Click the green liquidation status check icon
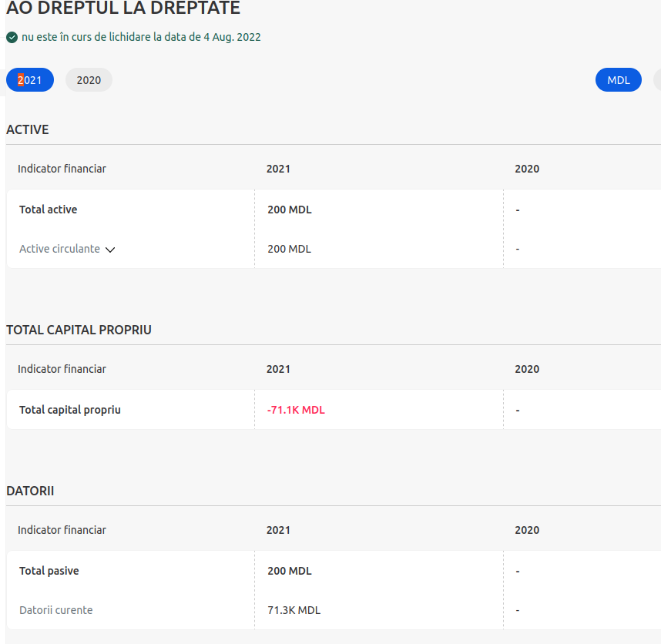 (x=12, y=38)
